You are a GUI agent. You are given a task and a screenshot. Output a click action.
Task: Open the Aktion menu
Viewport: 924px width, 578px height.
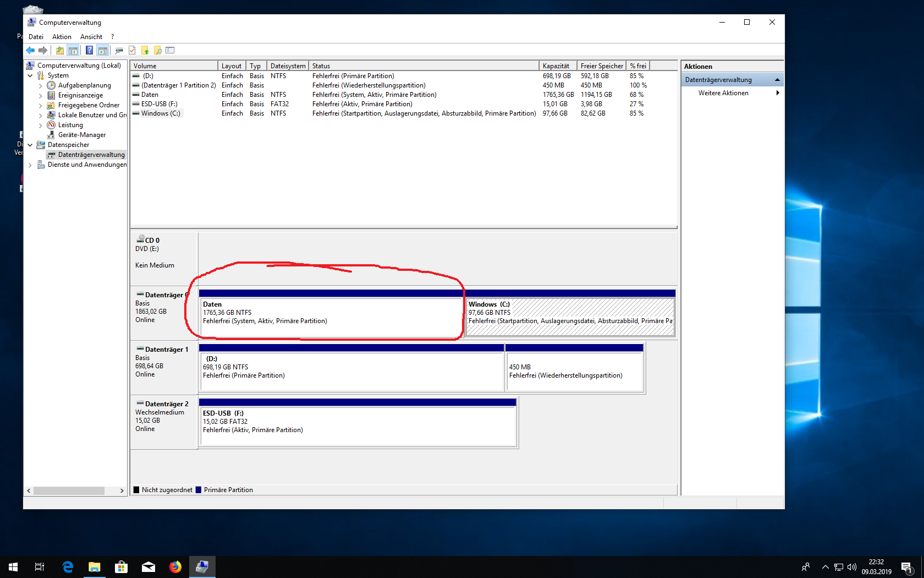(62, 37)
